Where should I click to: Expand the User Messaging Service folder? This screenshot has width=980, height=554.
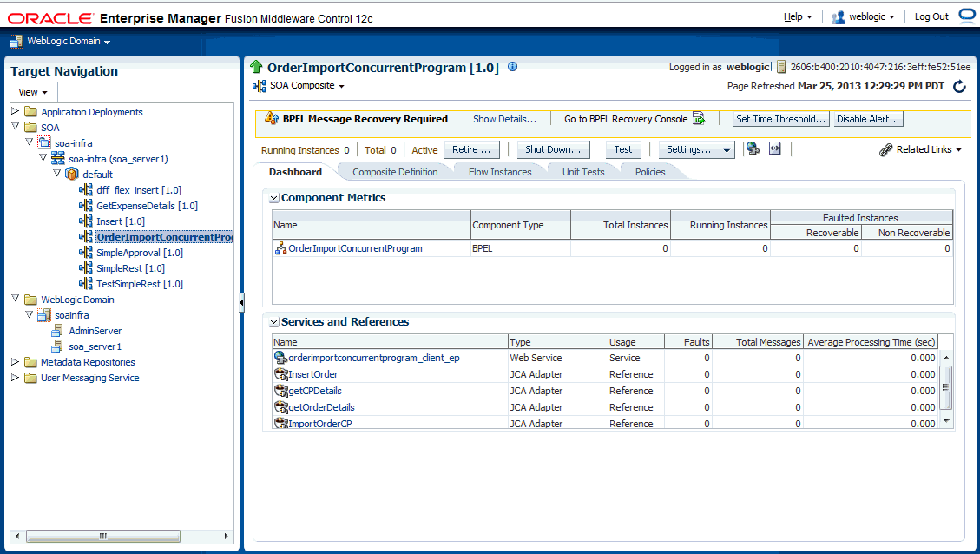15,377
